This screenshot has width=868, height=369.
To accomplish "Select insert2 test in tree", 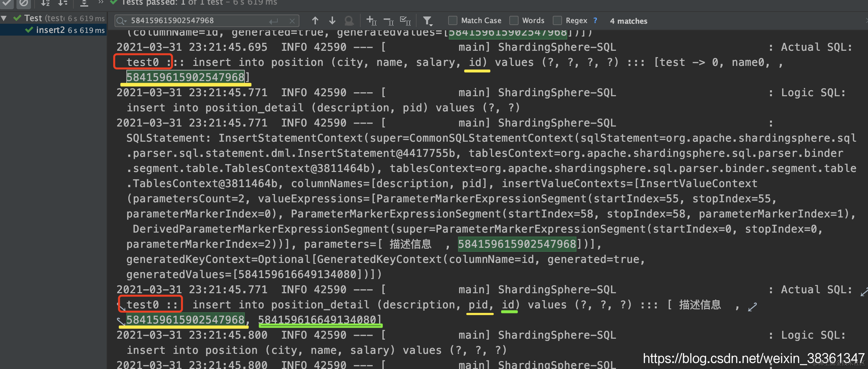I will click(x=50, y=30).
